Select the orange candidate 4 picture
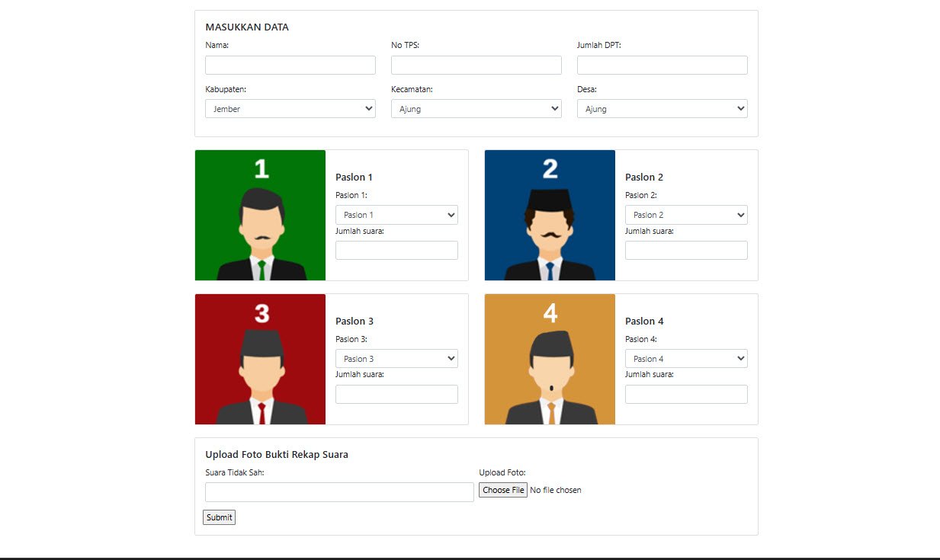The width and height of the screenshot is (940, 560). click(550, 359)
